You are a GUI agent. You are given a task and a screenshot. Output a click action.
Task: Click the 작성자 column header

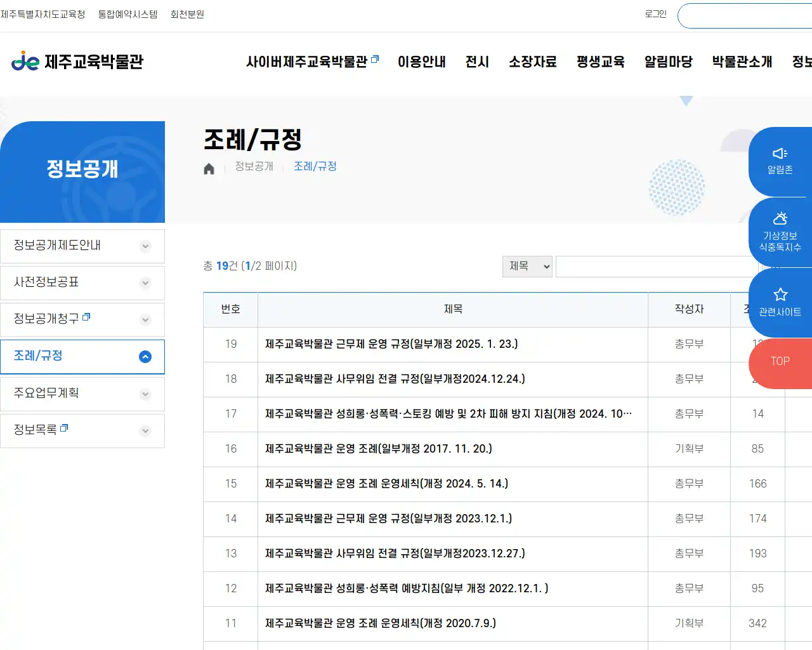[x=690, y=309]
